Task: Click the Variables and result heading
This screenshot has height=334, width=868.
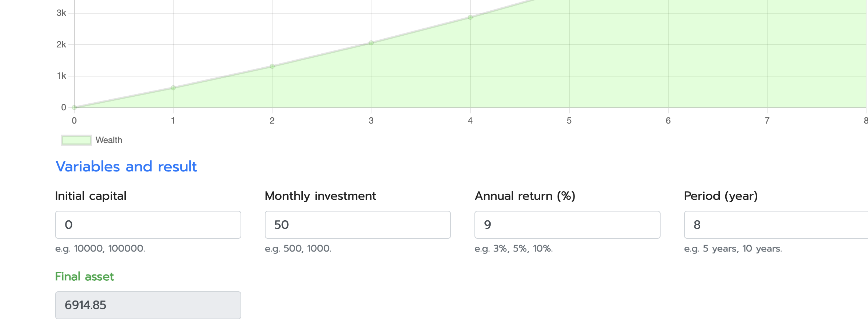Action: [x=126, y=167]
